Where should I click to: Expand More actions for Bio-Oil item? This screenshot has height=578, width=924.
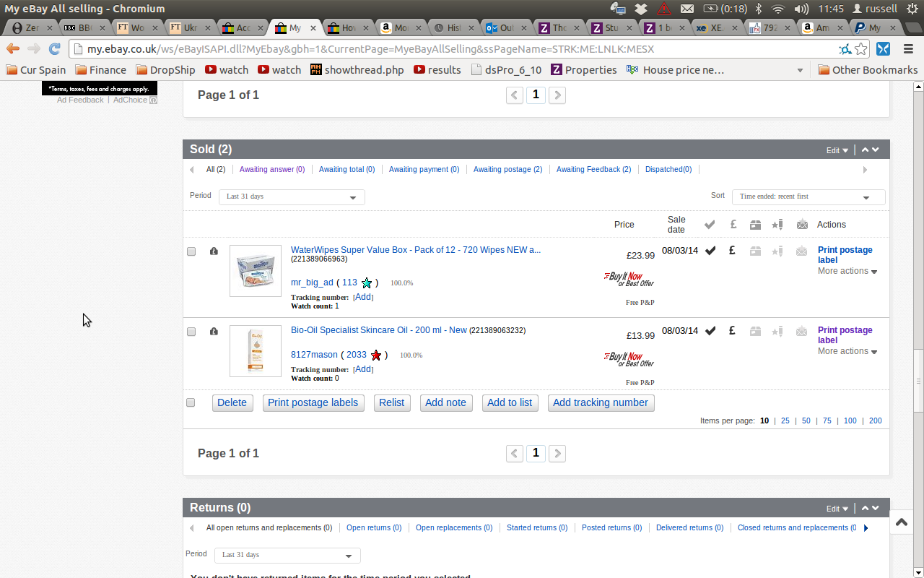(x=847, y=351)
